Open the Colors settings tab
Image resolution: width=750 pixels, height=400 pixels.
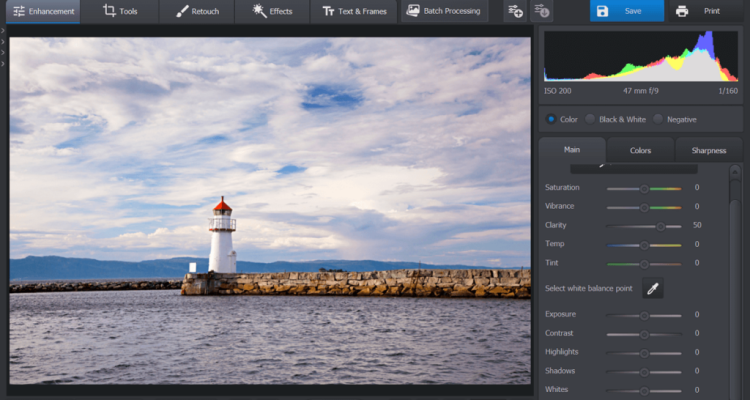tap(640, 150)
